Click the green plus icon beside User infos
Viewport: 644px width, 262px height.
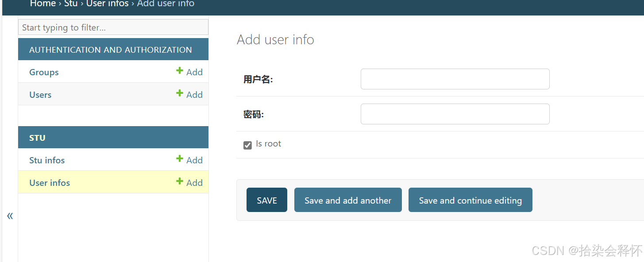click(x=179, y=181)
